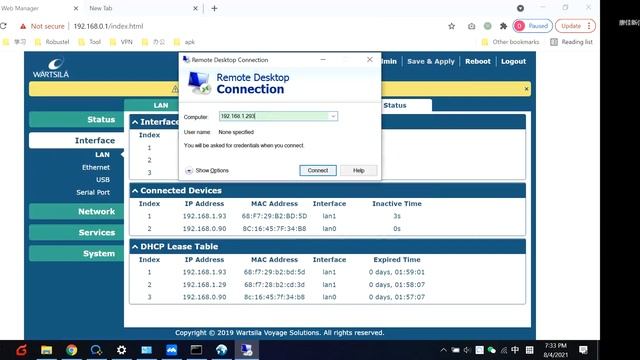Close the Remote Desktop Connection dialog

[x=370, y=60]
